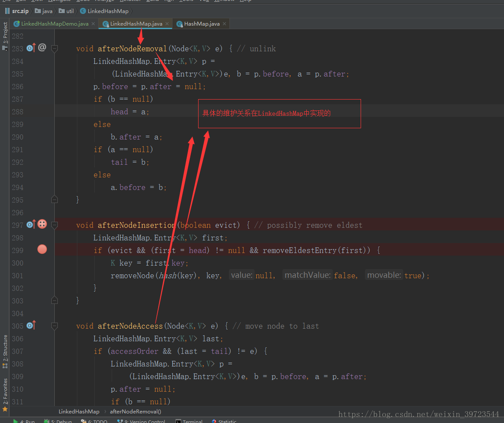
Task: Click line number 301 in the gutter
Action: pos(17,276)
